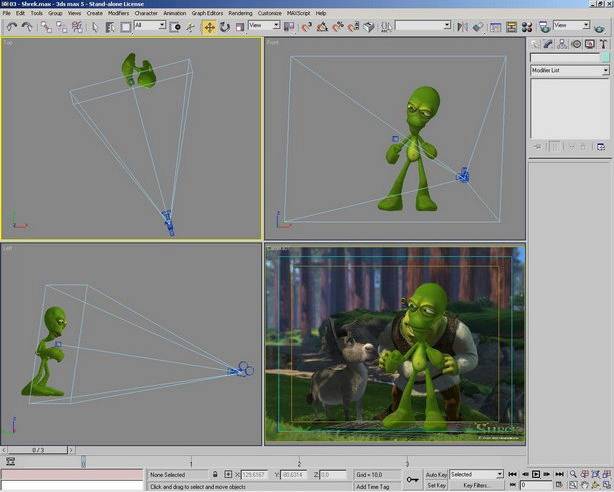The height and width of the screenshot is (492, 614).
Task: Toggle the Spinner Snap button
Action: [354, 27]
